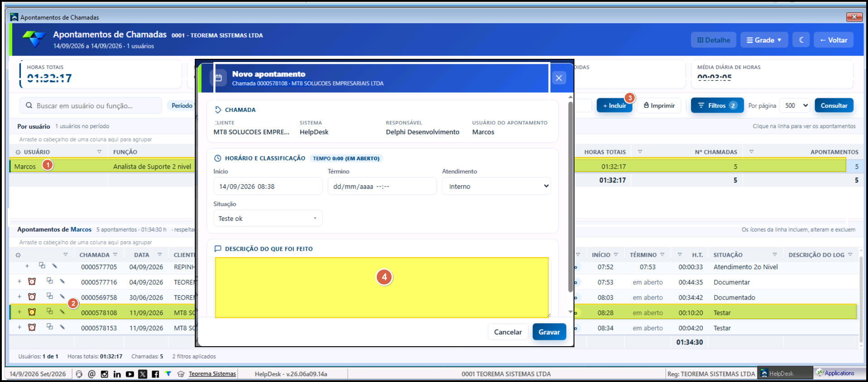
Task: Open the Facebook icon in status bar
Action: point(155,374)
